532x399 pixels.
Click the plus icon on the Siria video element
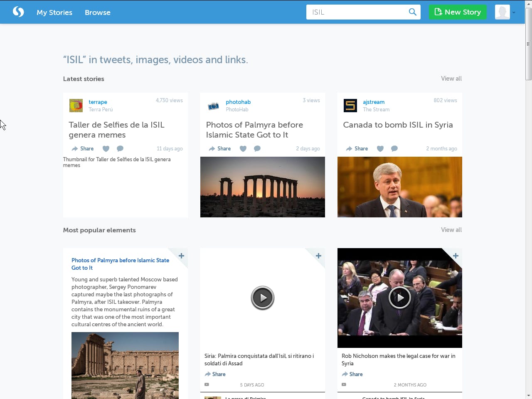(x=318, y=256)
